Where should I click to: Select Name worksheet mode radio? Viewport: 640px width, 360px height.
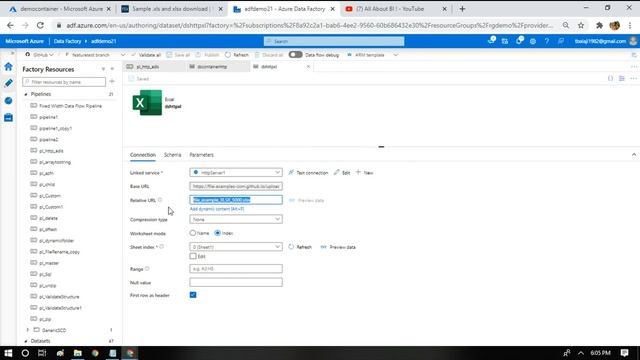click(193, 233)
